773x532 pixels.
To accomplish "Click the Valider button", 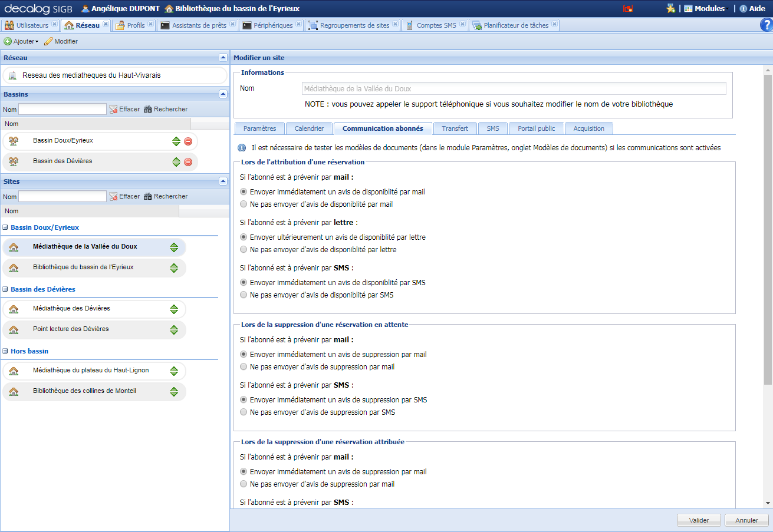I will (699, 520).
